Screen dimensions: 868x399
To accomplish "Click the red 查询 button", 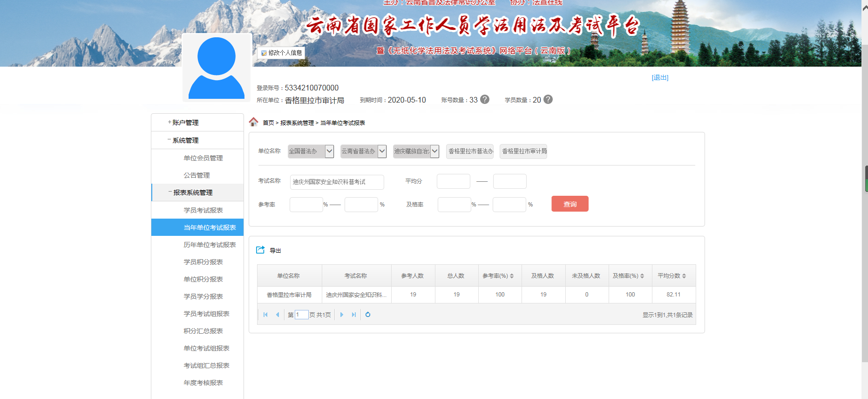I will [x=570, y=204].
